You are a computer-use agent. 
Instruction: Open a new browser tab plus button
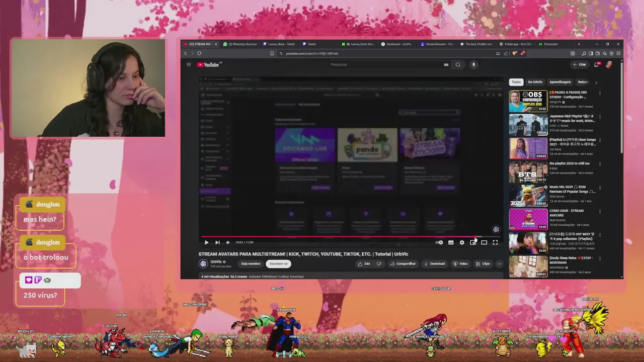coord(579,44)
